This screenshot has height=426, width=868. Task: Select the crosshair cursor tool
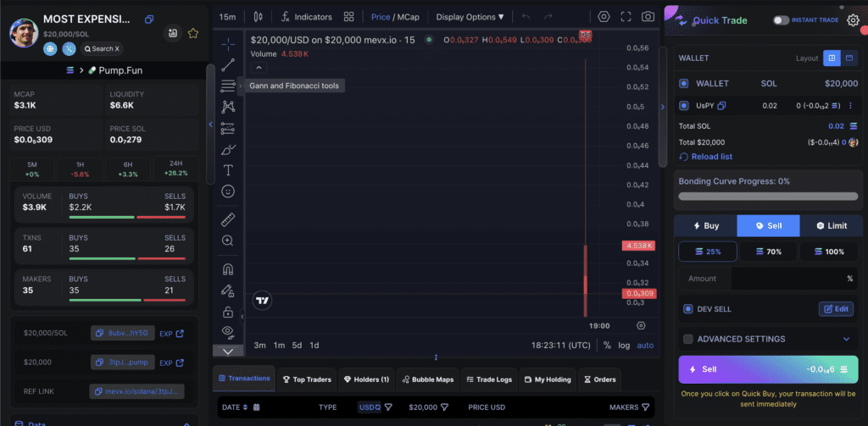(x=227, y=44)
